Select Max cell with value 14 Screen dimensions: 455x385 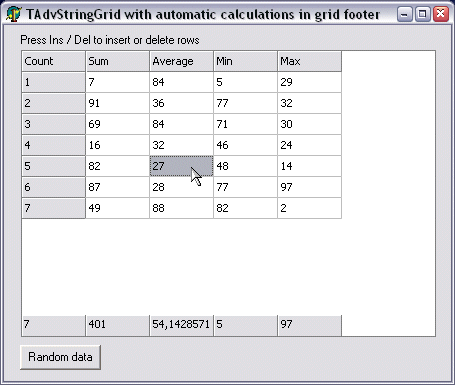click(309, 166)
